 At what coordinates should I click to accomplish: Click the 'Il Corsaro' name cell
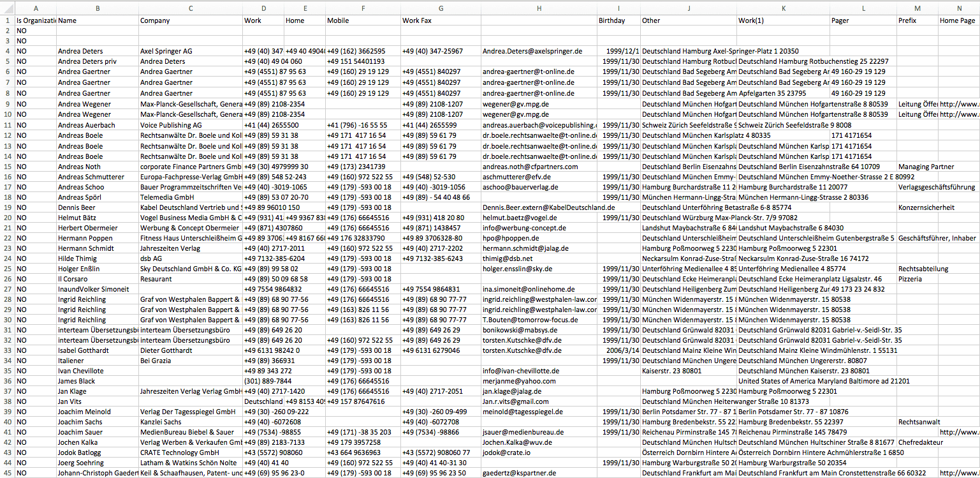click(98, 279)
